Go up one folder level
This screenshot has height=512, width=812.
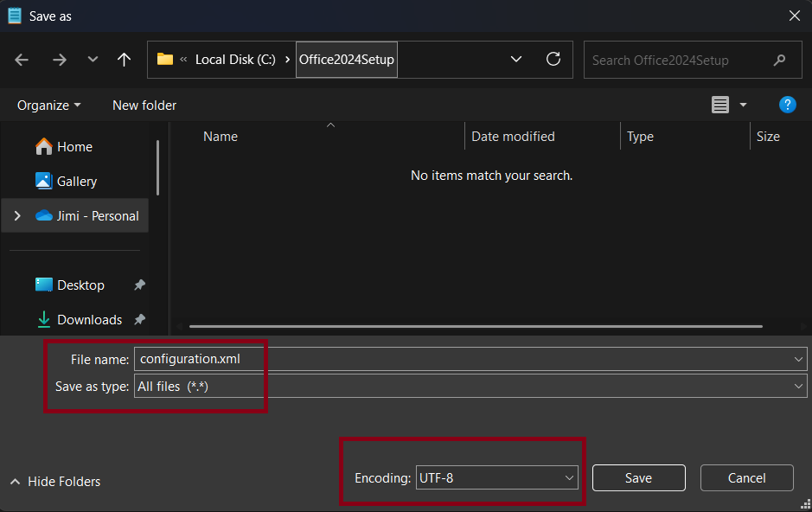tap(125, 60)
